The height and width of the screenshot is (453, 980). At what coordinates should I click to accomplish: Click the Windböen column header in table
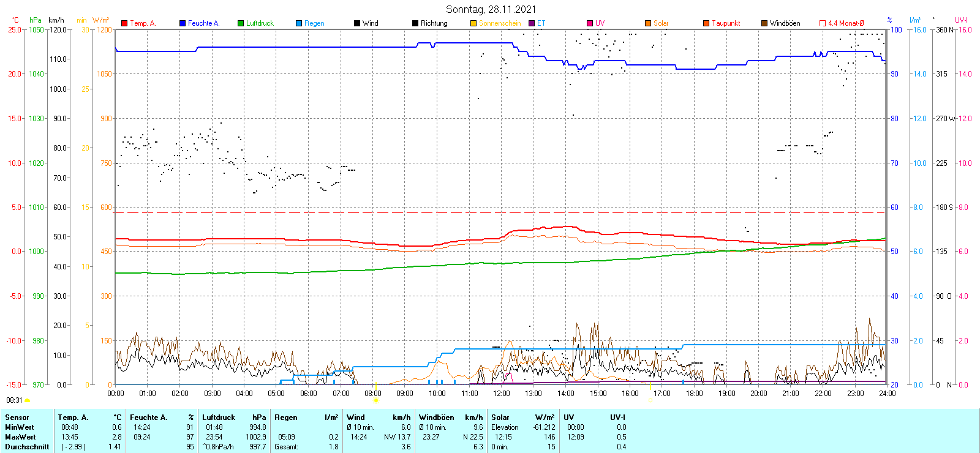437,417
